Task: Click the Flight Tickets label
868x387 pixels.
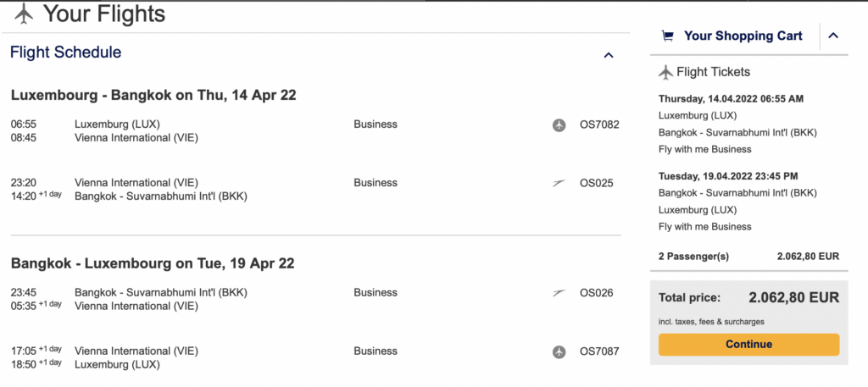Action: (713, 72)
